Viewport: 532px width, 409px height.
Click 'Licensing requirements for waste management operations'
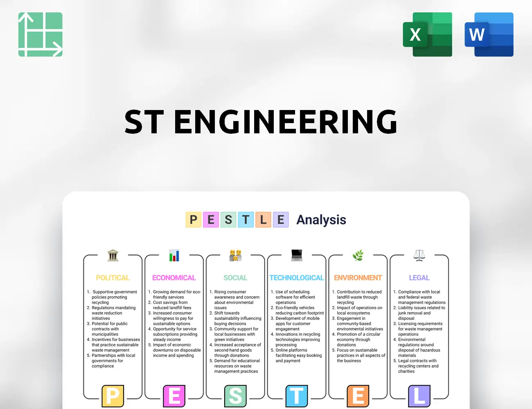tap(418, 329)
